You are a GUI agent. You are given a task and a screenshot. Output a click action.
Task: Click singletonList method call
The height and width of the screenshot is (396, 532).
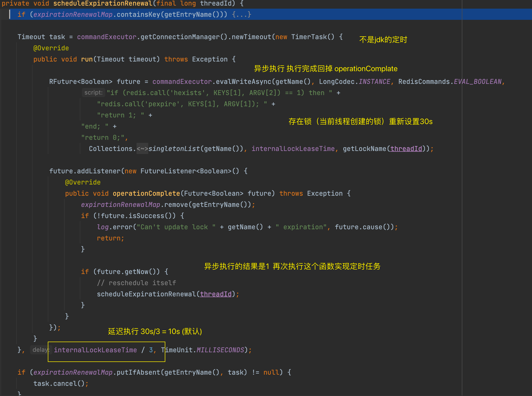[174, 149]
